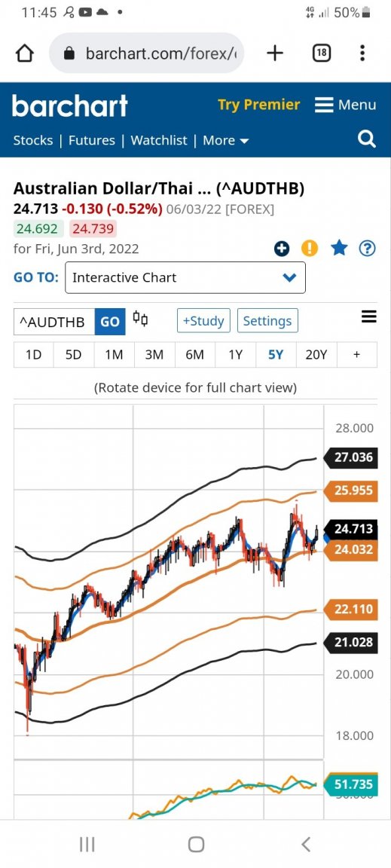Click the Barchart search magnifier icon
The width and height of the screenshot is (391, 868).
pyautogui.click(x=367, y=139)
